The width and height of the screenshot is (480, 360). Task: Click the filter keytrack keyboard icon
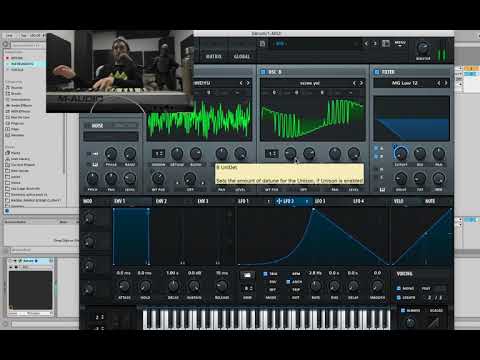tap(382, 189)
